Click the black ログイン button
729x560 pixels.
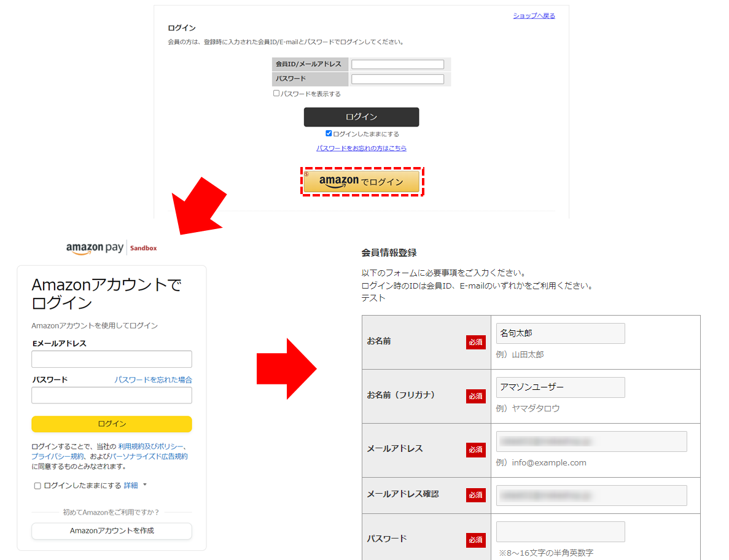pos(361,117)
